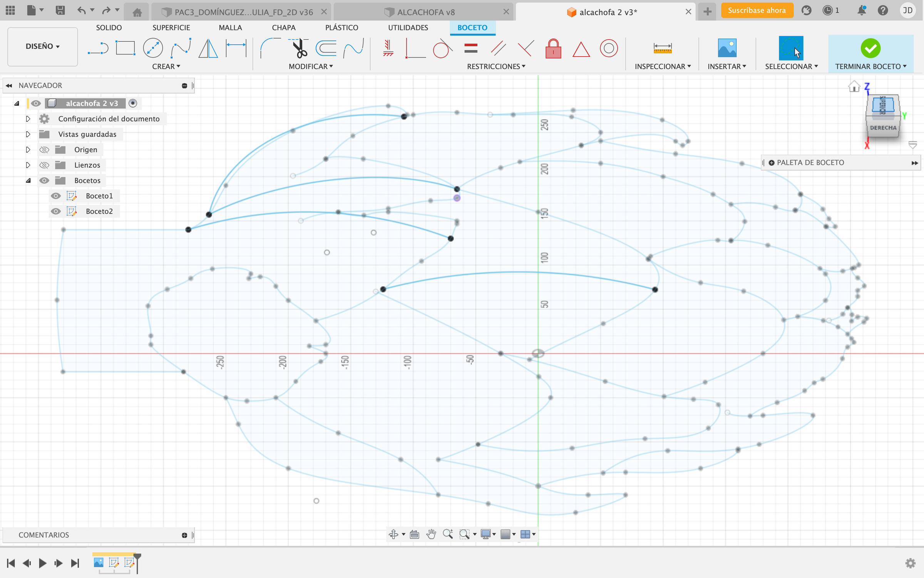Collapse the Bocetos node
The height and width of the screenshot is (578, 924).
(28, 180)
